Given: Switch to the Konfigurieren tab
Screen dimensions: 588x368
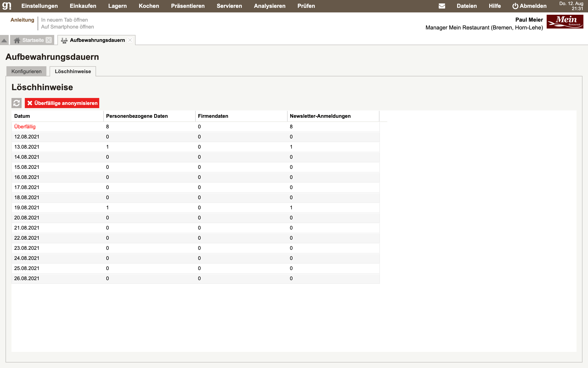Looking at the screenshot, I should click(x=26, y=71).
